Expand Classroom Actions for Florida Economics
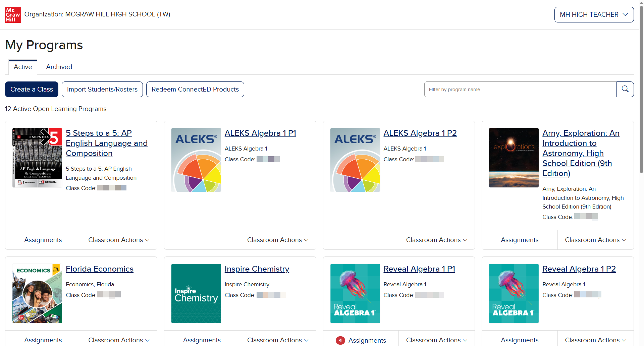The height and width of the screenshot is (346, 644). [119, 340]
